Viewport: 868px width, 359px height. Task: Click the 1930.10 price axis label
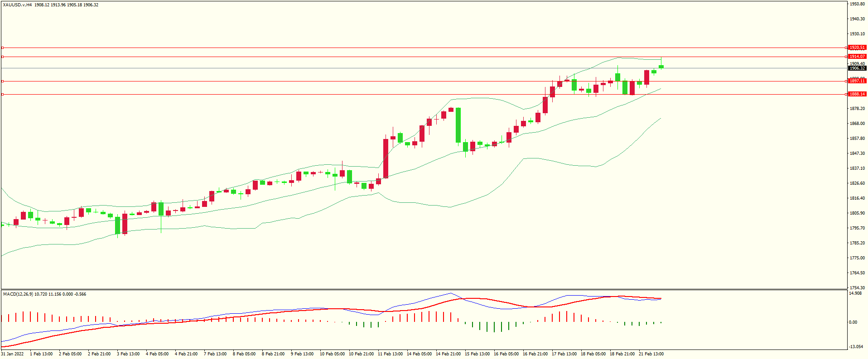coord(857,34)
